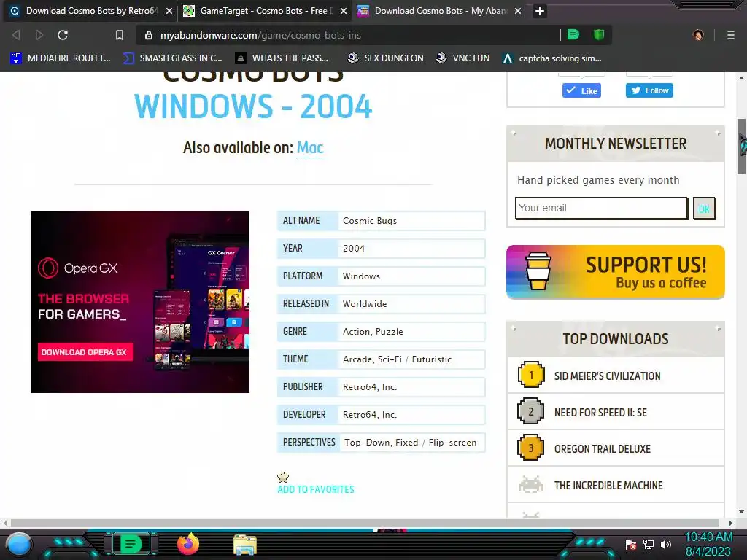
Task: Open a new browser tab
Action: click(x=540, y=11)
